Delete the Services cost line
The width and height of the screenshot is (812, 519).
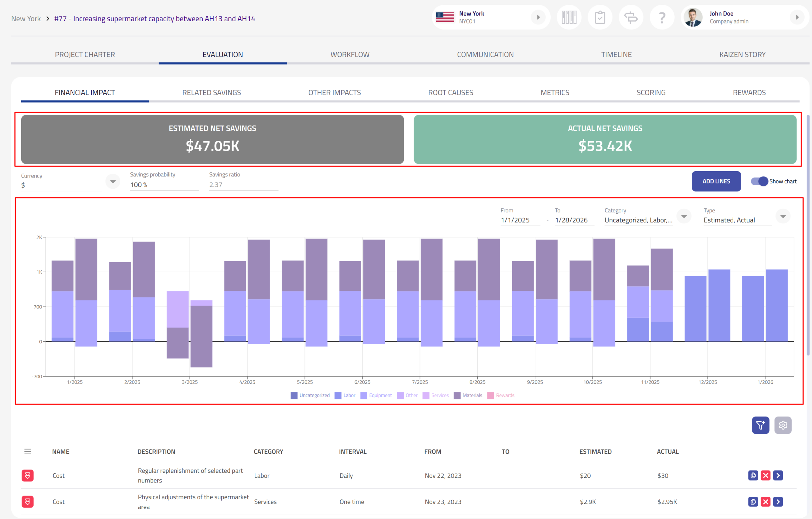765,502
